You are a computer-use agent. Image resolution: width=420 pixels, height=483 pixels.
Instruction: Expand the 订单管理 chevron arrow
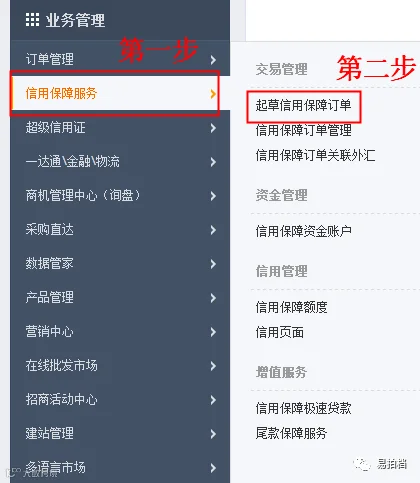click(213, 60)
